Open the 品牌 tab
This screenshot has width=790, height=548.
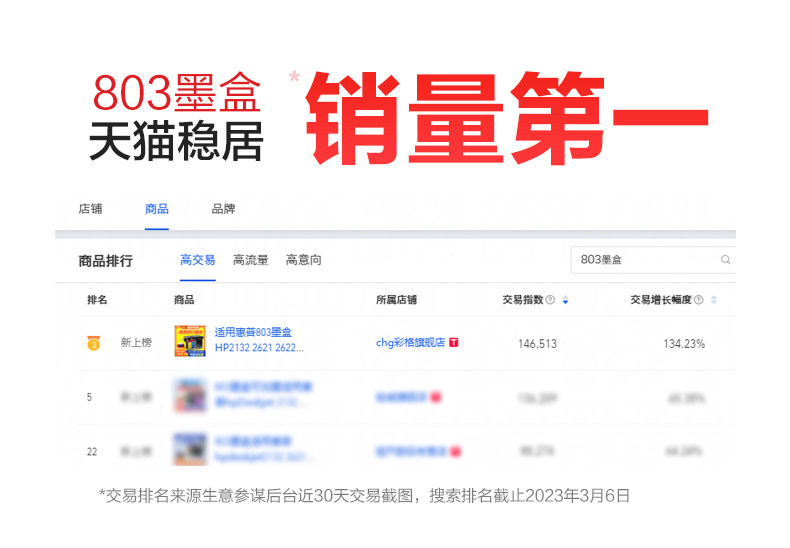coord(223,209)
